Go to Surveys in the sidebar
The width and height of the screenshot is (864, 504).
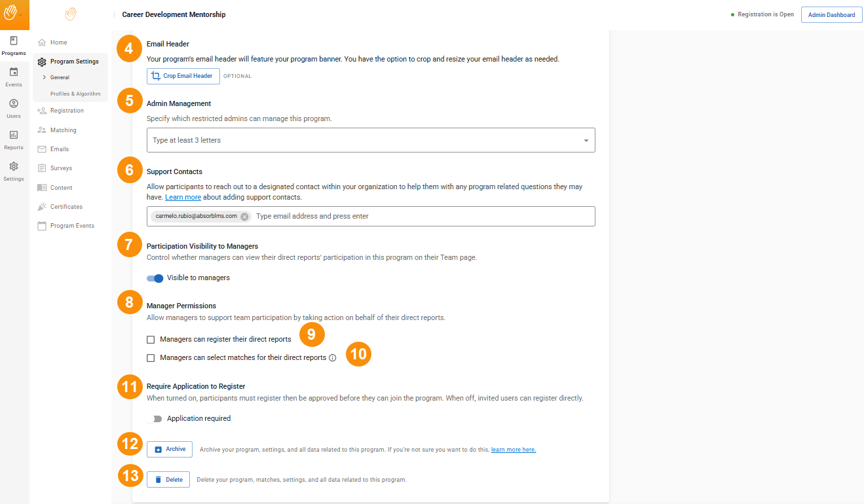pyautogui.click(x=61, y=168)
